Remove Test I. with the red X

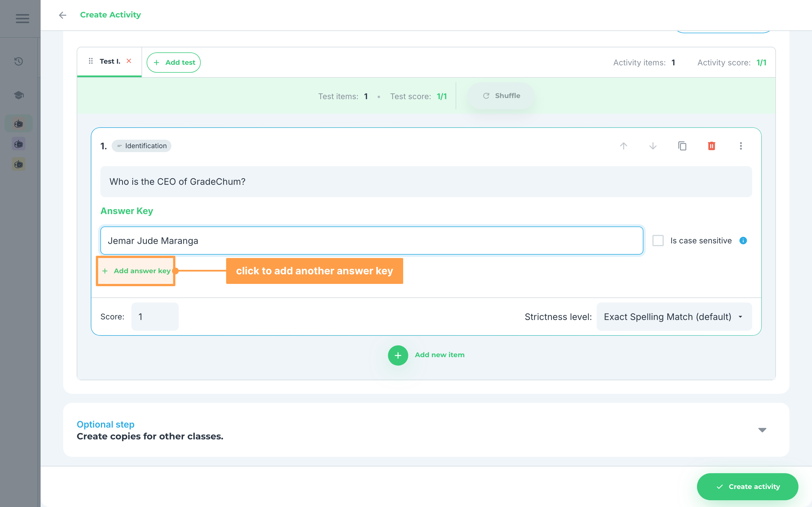click(x=129, y=61)
